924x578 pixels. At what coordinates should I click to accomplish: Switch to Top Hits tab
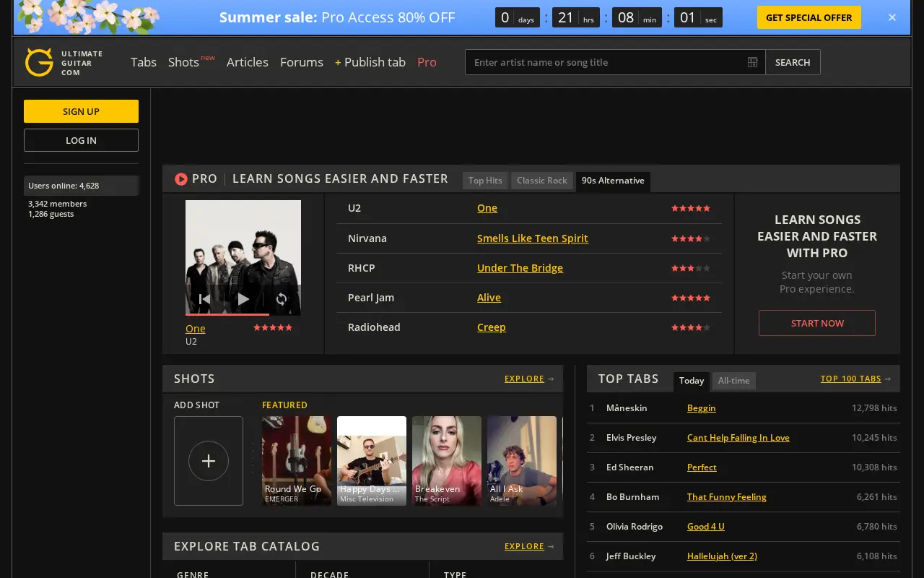[485, 181]
